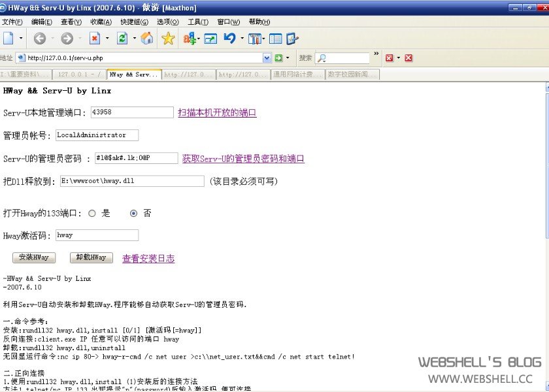Image resolution: width=549 pixels, height=392 pixels.
Task: Click the page icon in address bar
Action: click(22, 57)
